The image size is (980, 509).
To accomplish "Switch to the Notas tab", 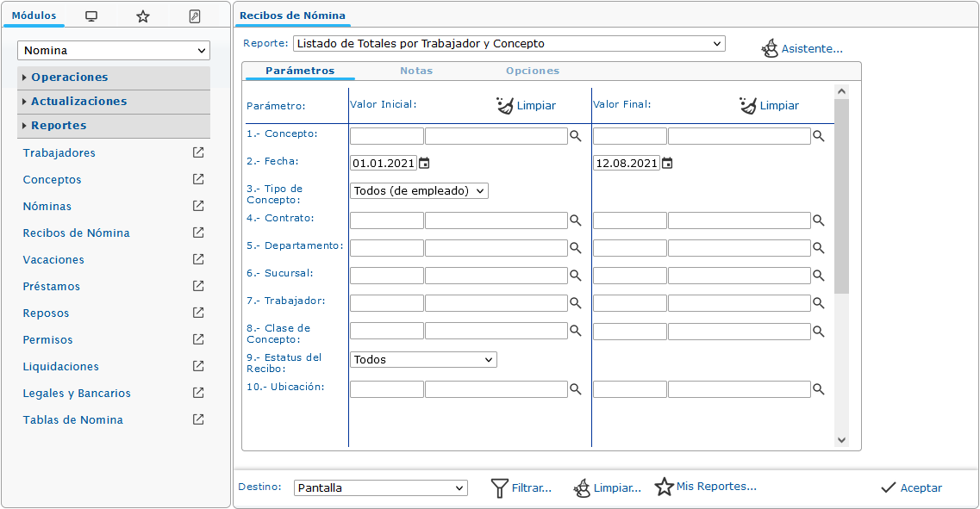I will coord(416,71).
